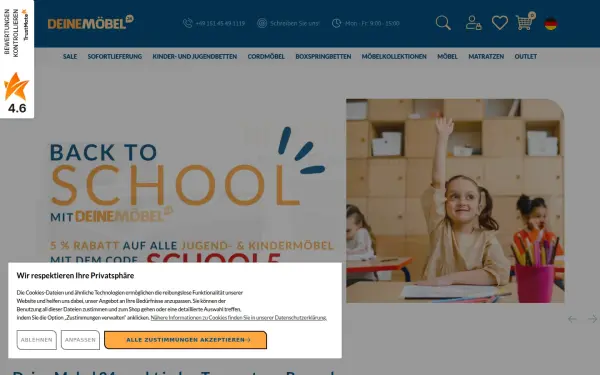The height and width of the screenshot is (375, 600).
Task: Click the Mon - Fr opening hours text
Action: (x=372, y=23)
